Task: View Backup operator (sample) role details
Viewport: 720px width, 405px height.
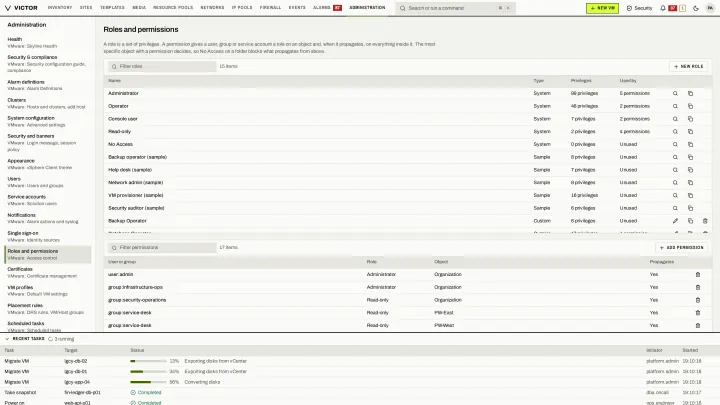Action: (x=675, y=157)
